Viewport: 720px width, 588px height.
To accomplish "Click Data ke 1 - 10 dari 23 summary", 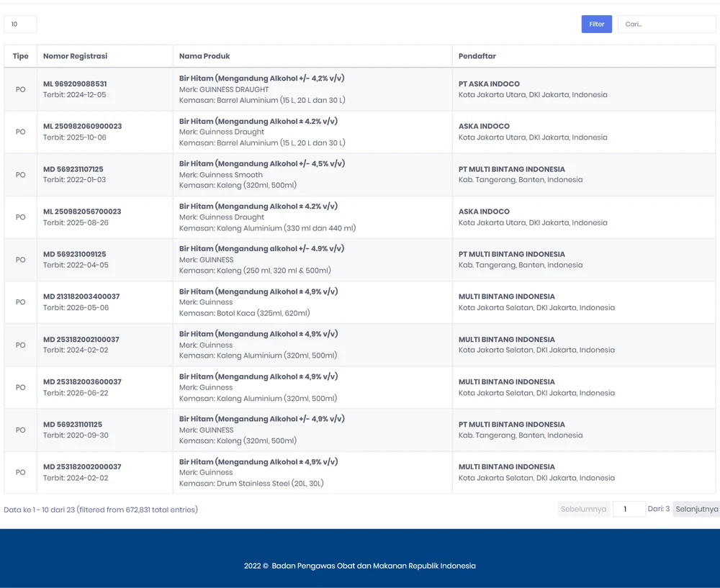I will pos(101,510).
